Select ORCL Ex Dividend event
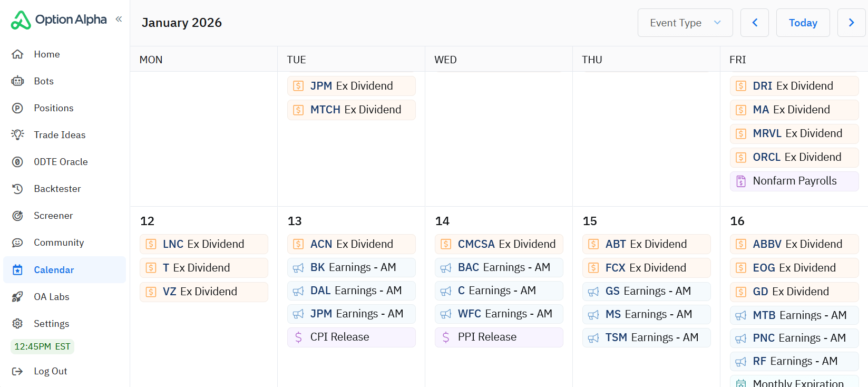Screen dimensions: 868x387 (x=794, y=157)
